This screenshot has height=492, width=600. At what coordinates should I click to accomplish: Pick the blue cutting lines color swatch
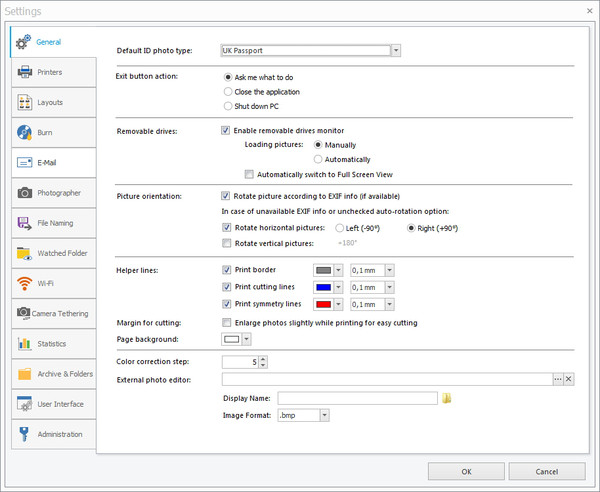point(322,287)
